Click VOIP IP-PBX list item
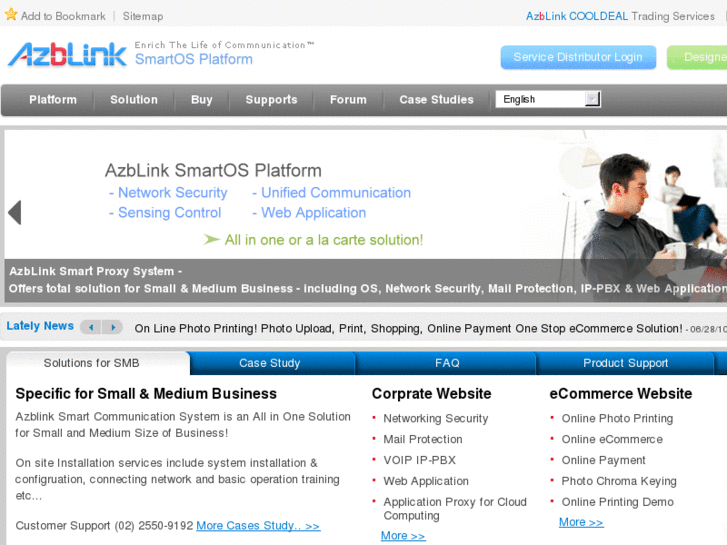Viewport: 727px width, 545px height. click(420, 460)
